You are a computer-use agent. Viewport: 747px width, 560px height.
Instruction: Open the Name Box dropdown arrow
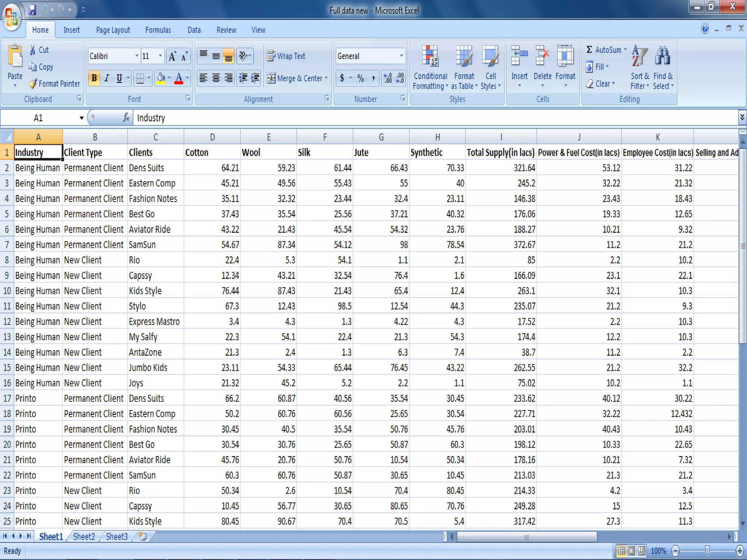click(x=81, y=118)
